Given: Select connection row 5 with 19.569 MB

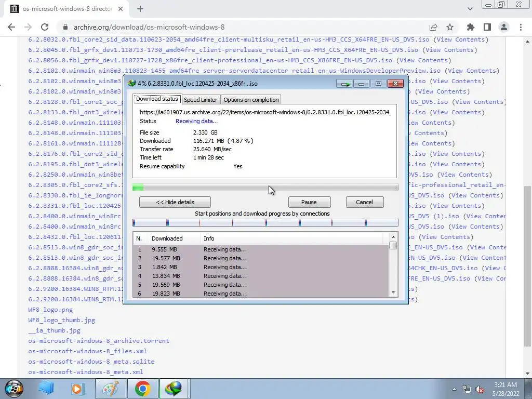Looking at the screenshot, I should (261, 285).
